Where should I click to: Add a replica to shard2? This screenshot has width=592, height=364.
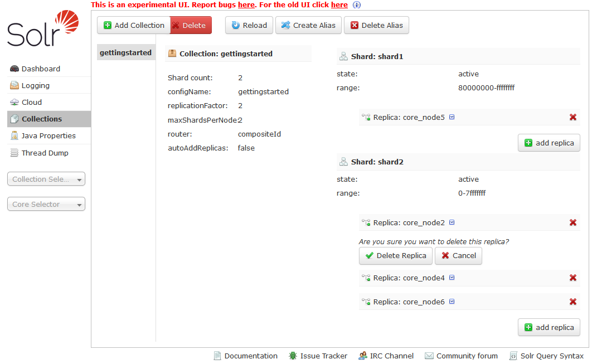tap(549, 327)
